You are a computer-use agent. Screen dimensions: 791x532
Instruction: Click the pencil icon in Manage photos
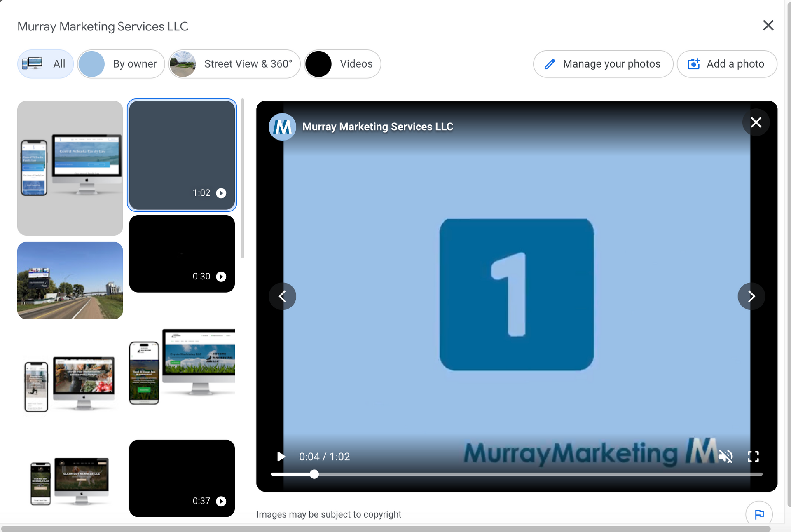550,64
